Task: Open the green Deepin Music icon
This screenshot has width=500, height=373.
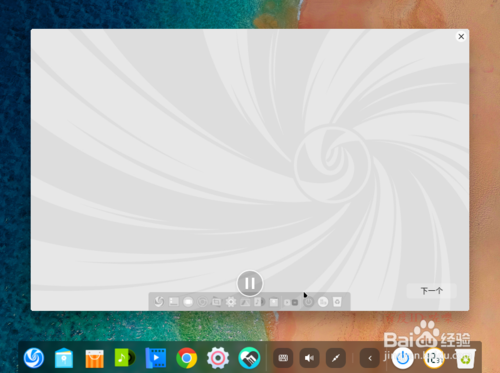Action: 125,358
